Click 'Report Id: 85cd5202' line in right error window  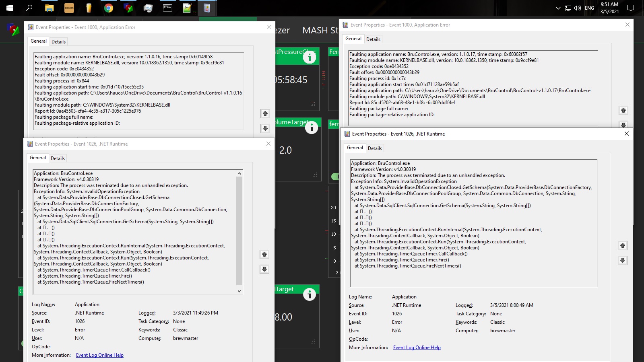(x=402, y=103)
